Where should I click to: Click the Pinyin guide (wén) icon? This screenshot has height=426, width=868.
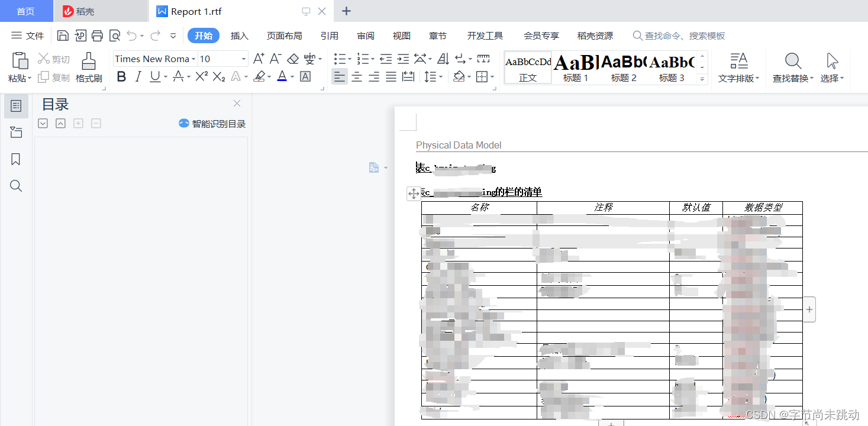(309, 59)
